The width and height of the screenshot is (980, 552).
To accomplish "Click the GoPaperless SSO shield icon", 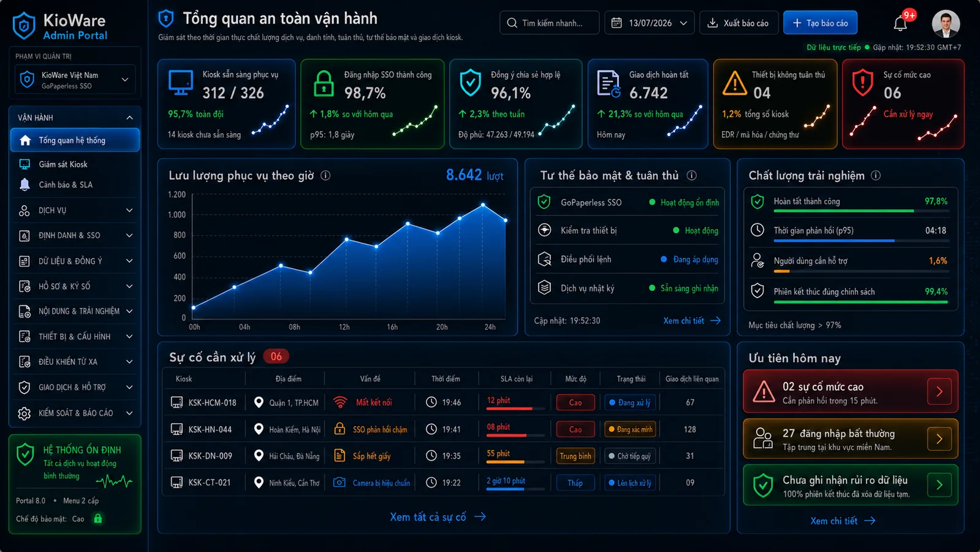I will (544, 202).
